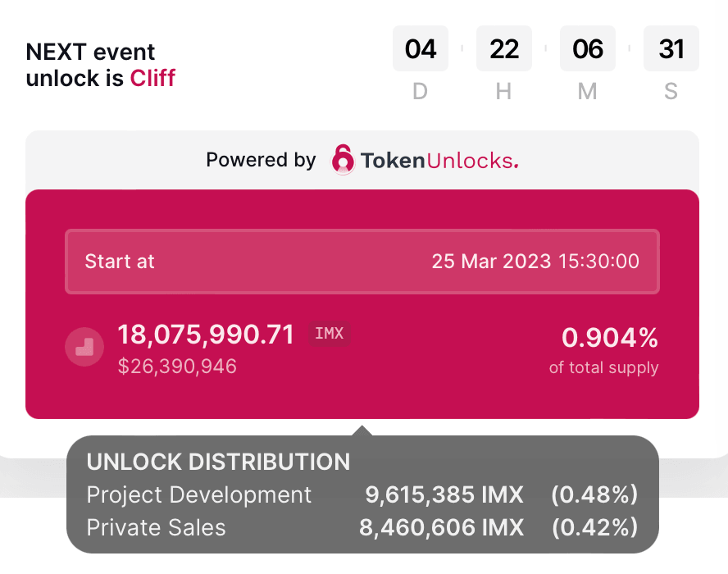Click the 18,075,990.71 IMX amount value
The height and width of the screenshot is (574, 728).
pyautogui.click(x=205, y=335)
